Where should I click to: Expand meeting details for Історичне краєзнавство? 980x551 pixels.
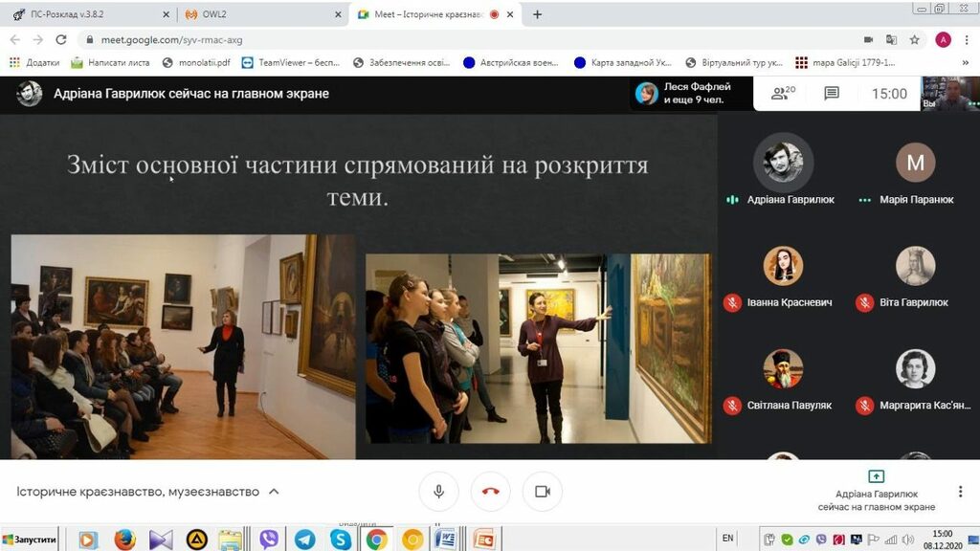point(274,492)
